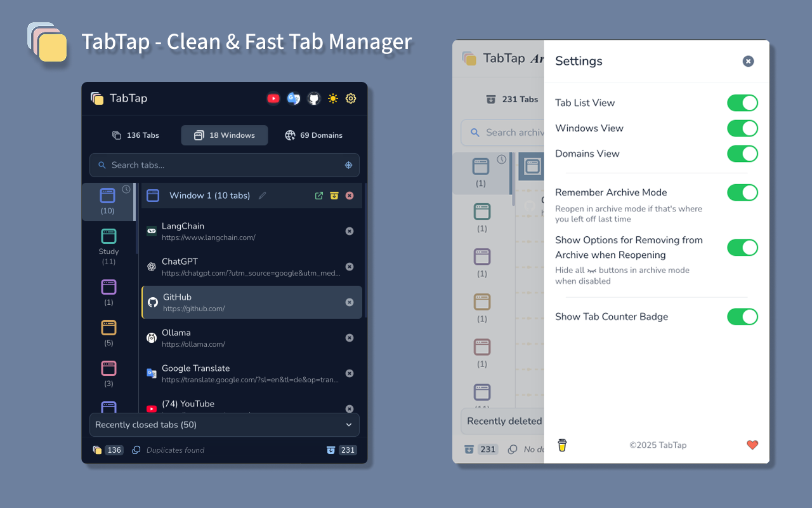Archive Window 1 with the yellow archive icon
The height and width of the screenshot is (508, 812).
[334, 196]
